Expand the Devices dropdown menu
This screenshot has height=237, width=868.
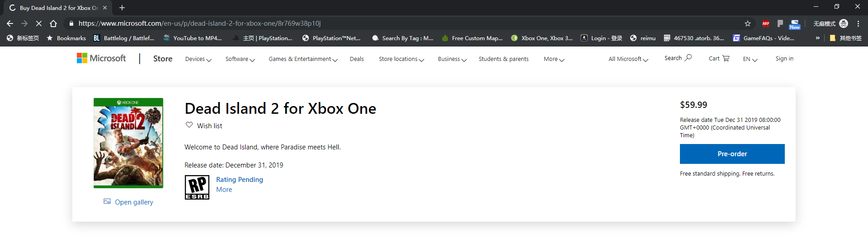click(x=198, y=59)
